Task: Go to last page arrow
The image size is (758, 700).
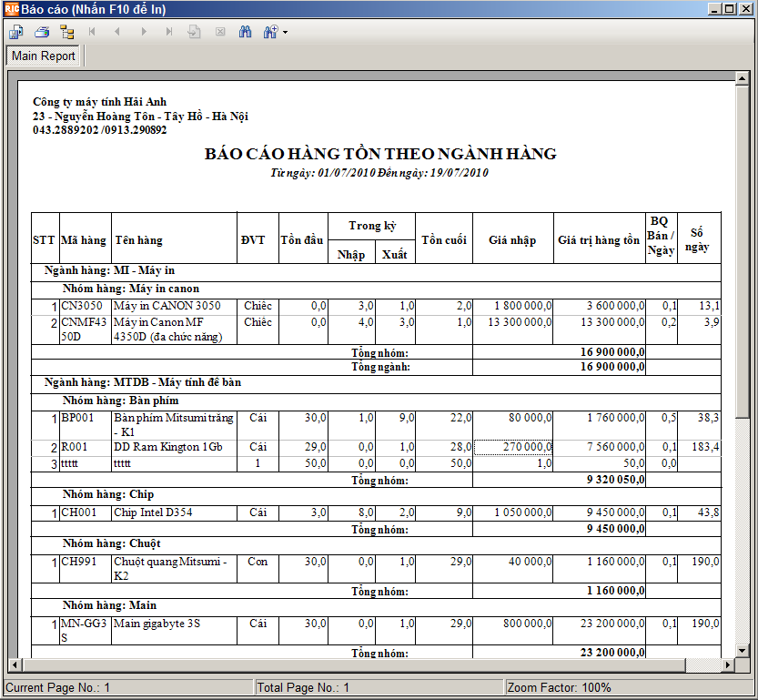Action: [168, 32]
